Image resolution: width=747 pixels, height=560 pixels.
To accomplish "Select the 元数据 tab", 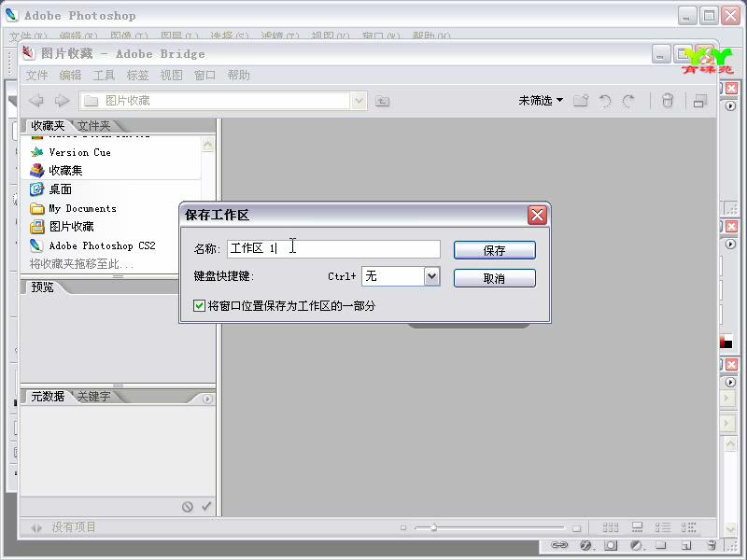I will [48, 396].
